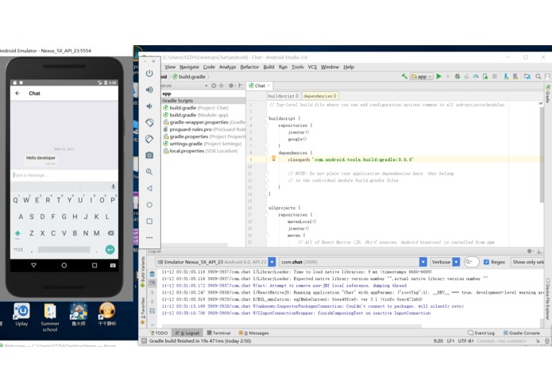The height and width of the screenshot is (392, 552).
Task: Select build.gradle (Module: app) file
Action: 199,115
